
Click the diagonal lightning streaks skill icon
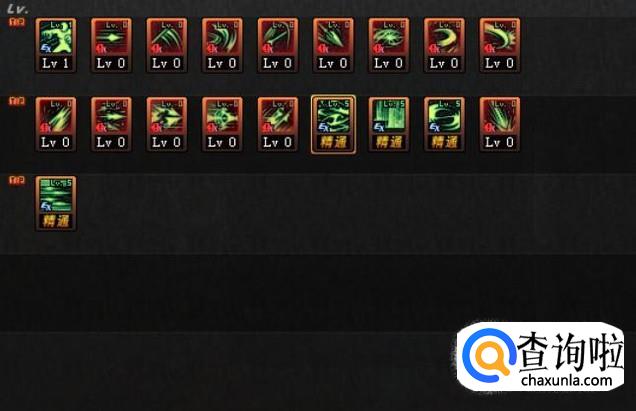pyautogui.click(x=56, y=124)
